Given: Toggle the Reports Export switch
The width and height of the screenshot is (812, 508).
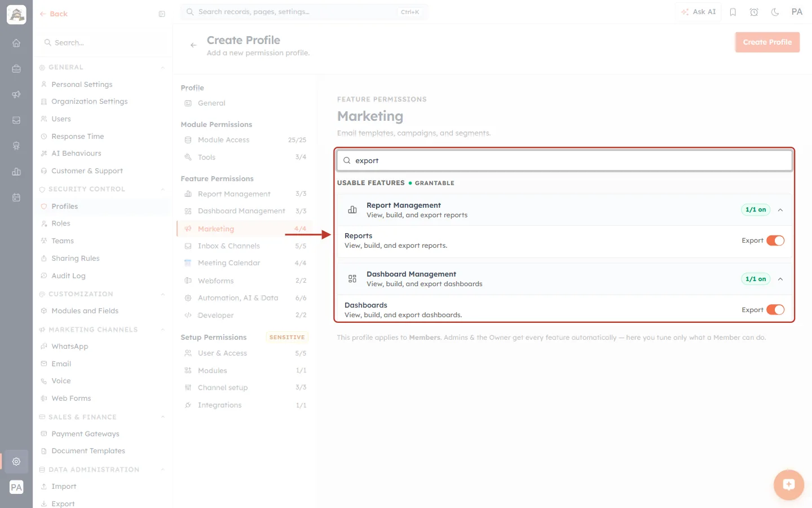Looking at the screenshot, I should (775, 240).
